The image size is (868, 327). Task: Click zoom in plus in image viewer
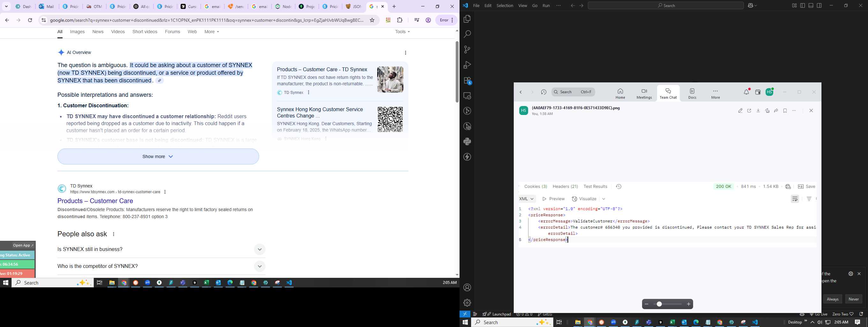point(689,304)
